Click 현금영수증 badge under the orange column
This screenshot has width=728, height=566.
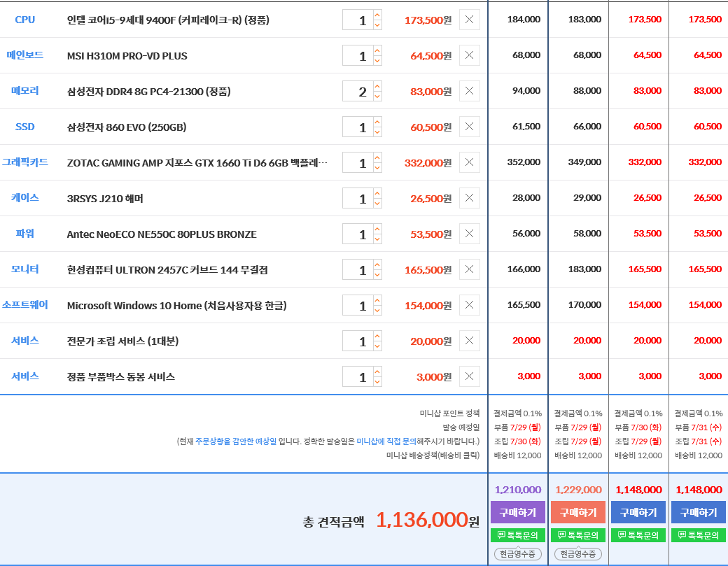(578, 554)
